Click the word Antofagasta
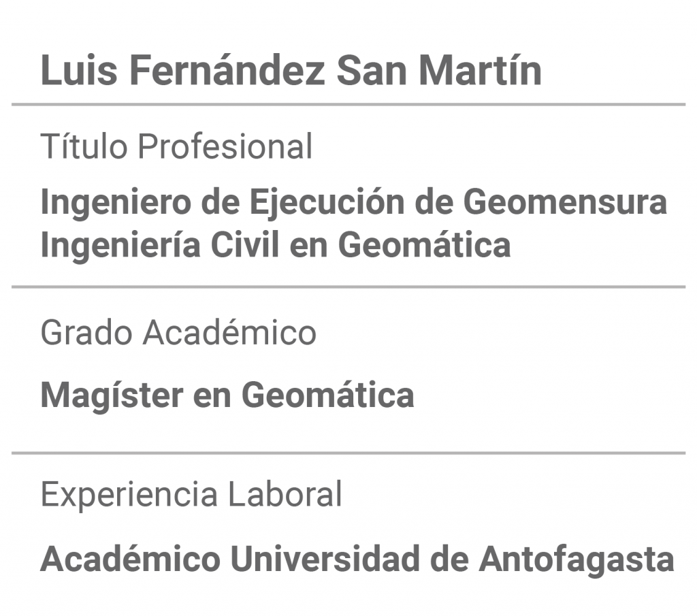 click(577, 559)
